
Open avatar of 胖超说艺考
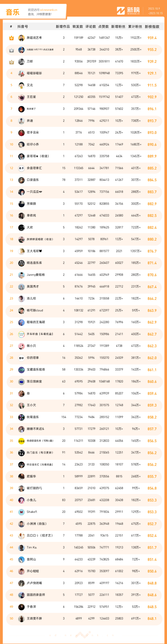[x=21, y=38]
